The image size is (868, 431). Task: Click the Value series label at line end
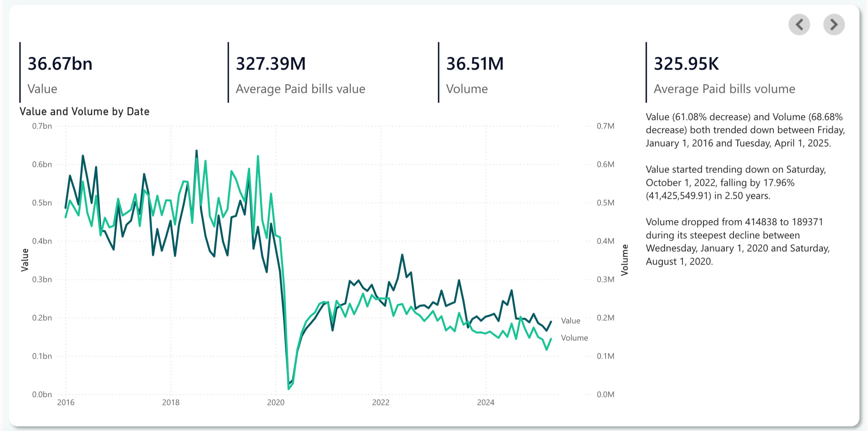point(570,321)
